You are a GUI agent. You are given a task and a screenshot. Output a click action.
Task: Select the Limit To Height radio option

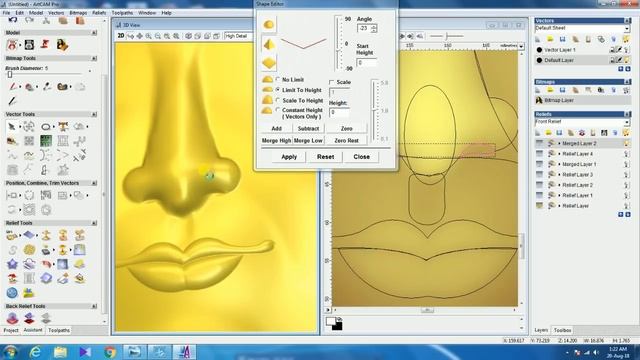[278, 90]
